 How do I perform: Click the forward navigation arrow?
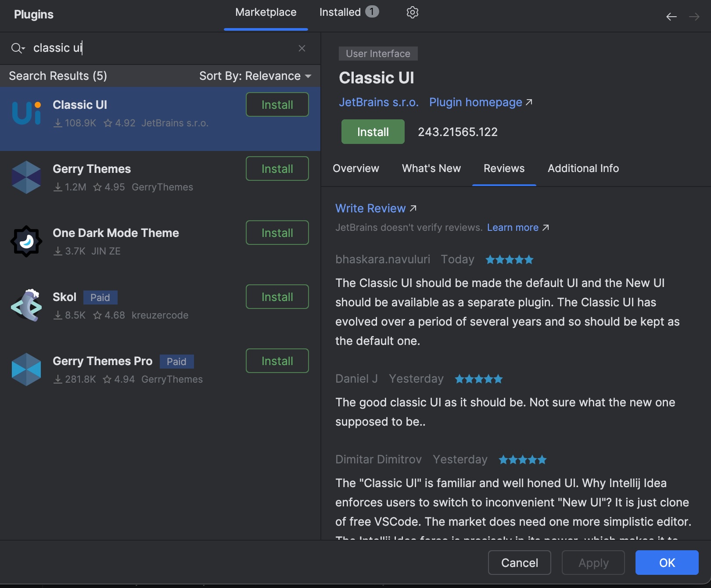pyautogui.click(x=695, y=16)
